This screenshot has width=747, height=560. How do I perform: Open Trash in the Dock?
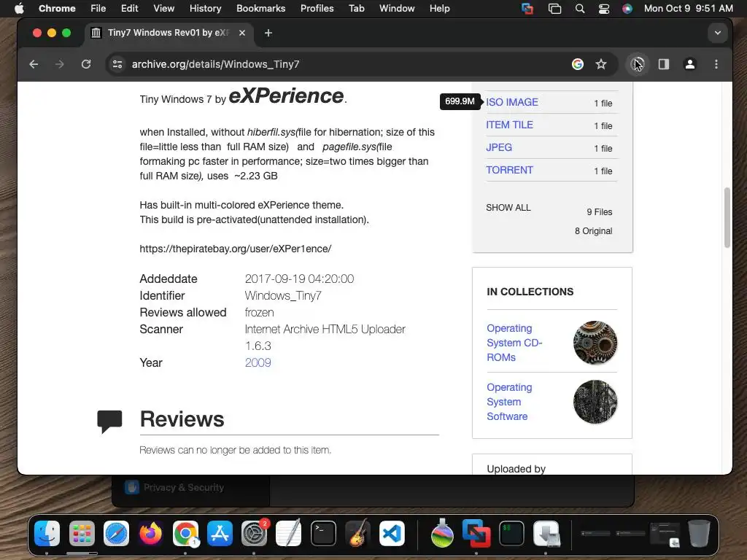click(x=699, y=533)
